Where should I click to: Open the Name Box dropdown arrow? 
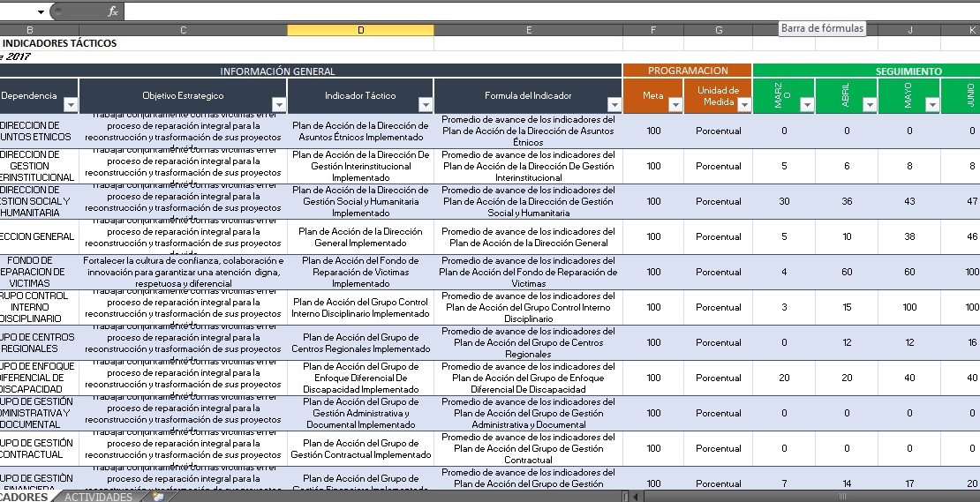tap(41, 11)
